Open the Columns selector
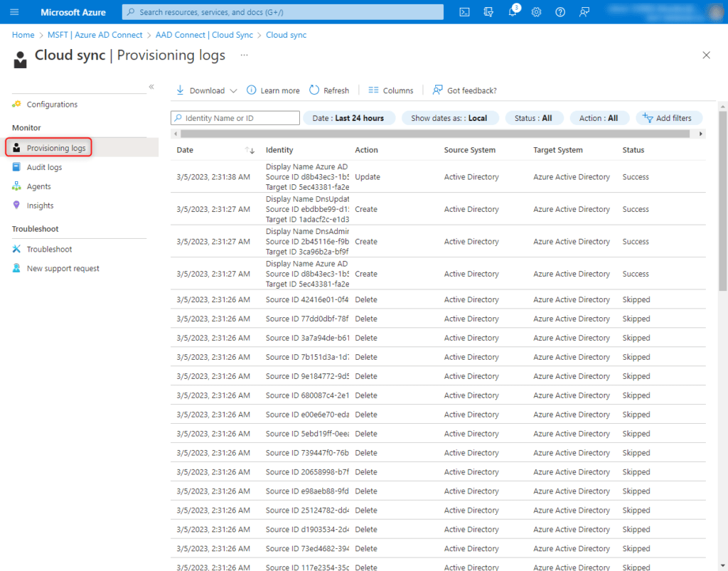Viewport: 728px width, 571px height. tap(390, 90)
